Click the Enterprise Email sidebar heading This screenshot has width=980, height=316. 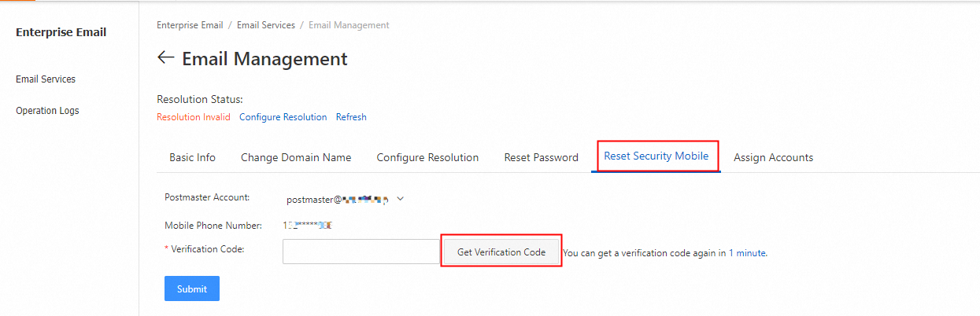pyautogui.click(x=61, y=32)
